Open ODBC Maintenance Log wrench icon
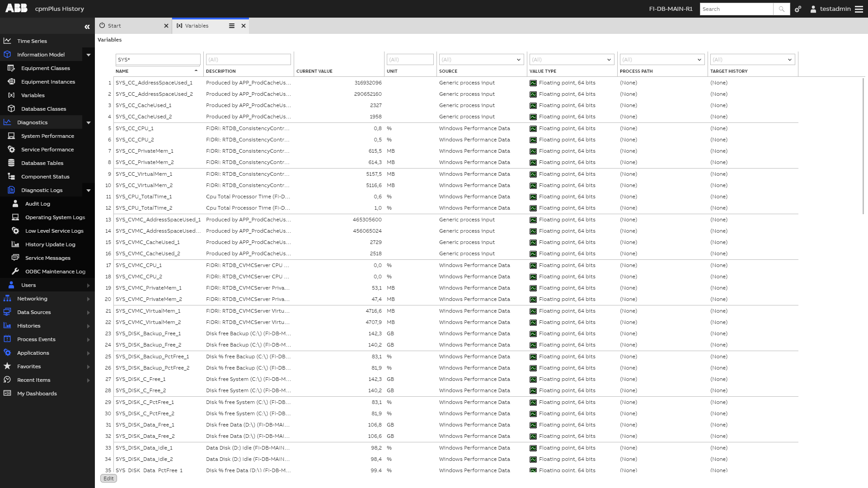The image size is (868, 488). pyautogui.click(x=15, y=272)
